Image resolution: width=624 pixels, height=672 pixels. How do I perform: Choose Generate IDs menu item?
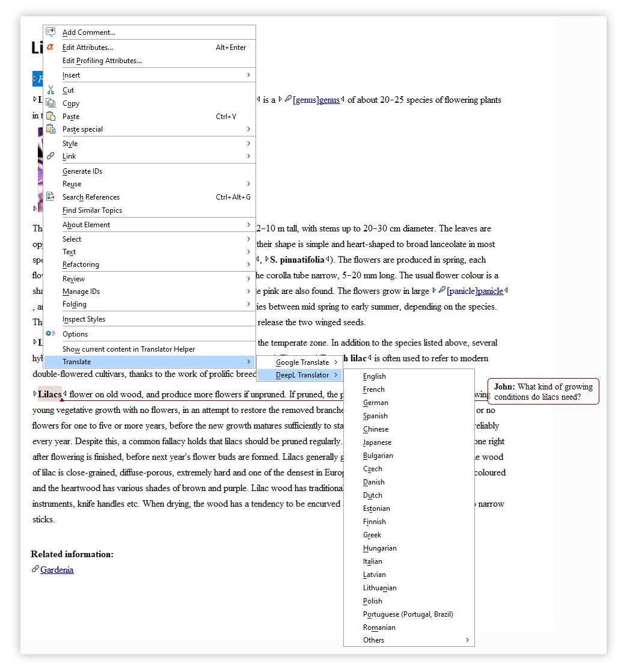coord(150,171)
